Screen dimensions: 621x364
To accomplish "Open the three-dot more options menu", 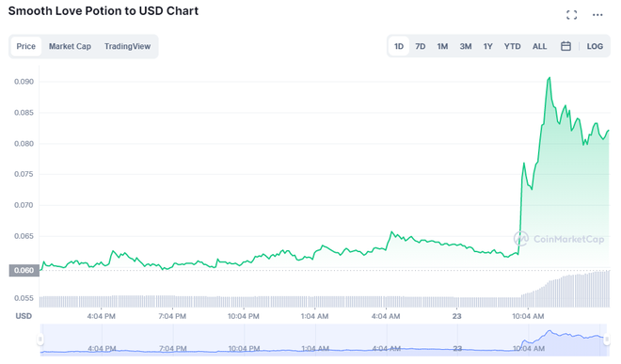I will [x=597, y=15].
